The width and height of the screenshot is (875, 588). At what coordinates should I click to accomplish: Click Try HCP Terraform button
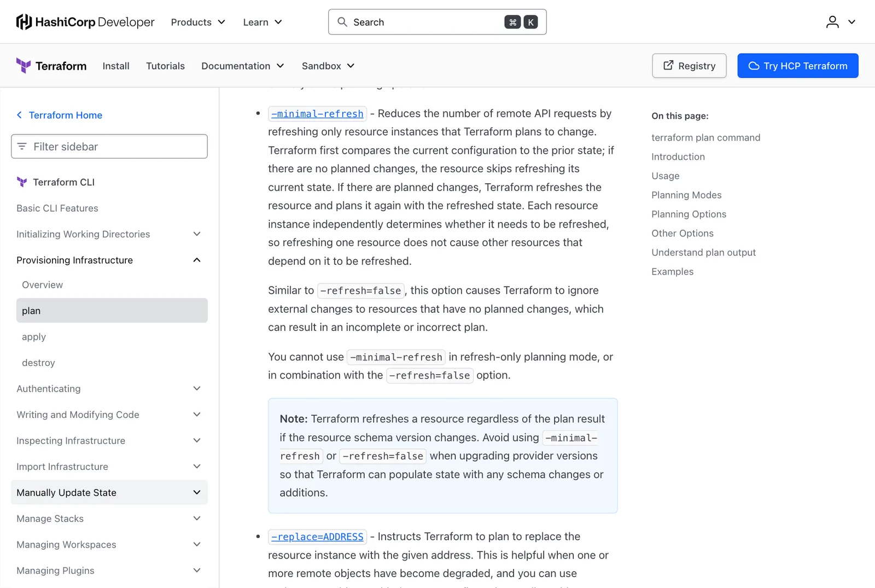click(x=798, y=66)
